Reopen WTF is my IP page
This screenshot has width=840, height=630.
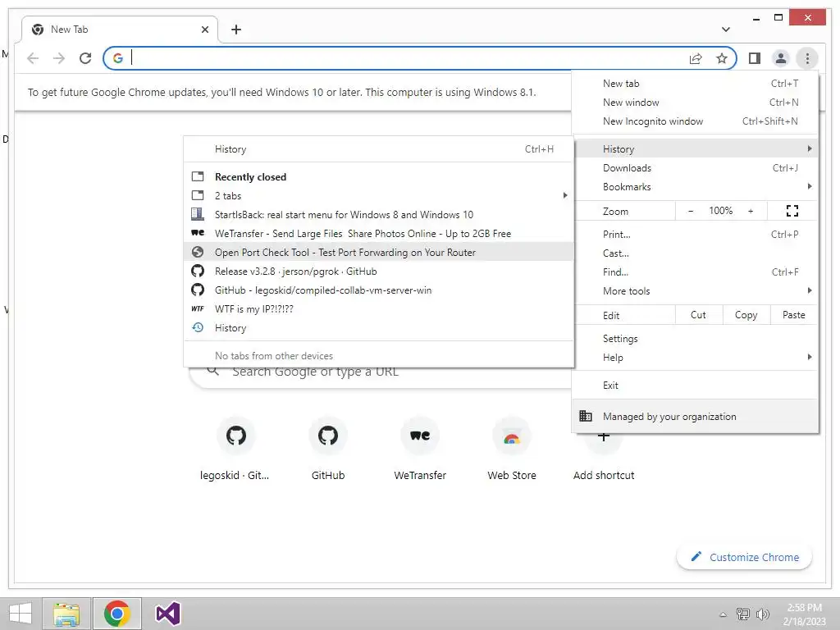click(x=378, y=309)
